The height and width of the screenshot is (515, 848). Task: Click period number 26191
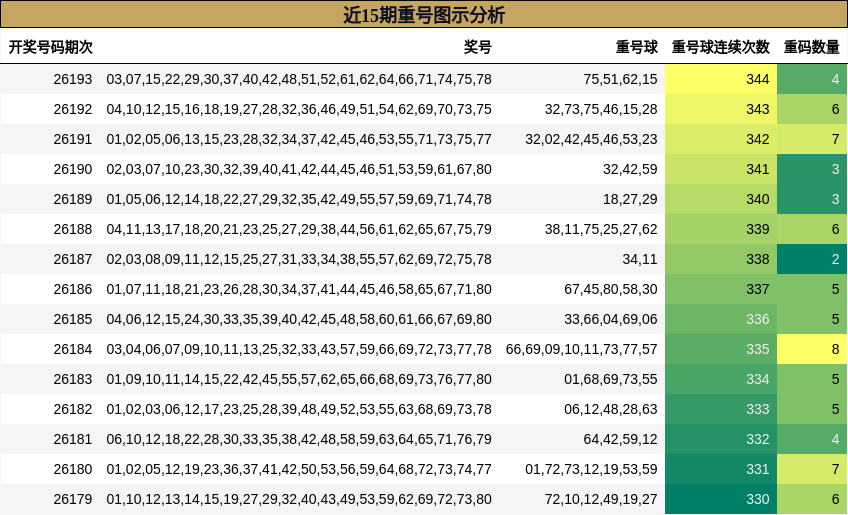(x=73, y=139)
